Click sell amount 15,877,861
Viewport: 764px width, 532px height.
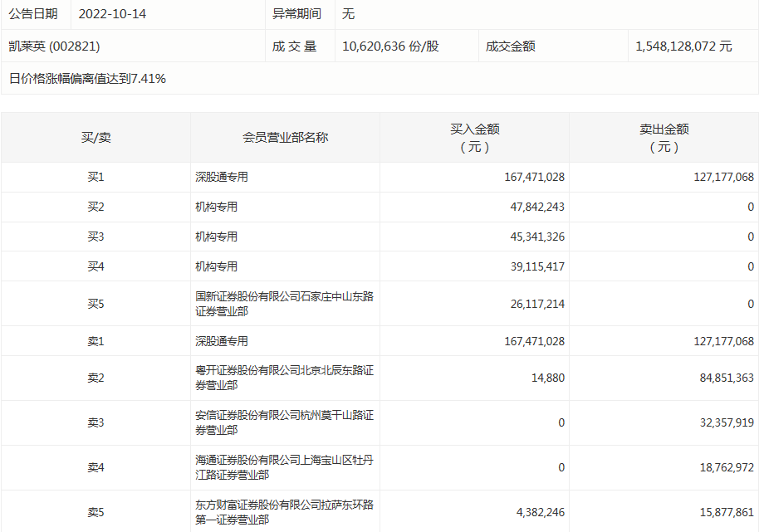(x=727, y=513)
